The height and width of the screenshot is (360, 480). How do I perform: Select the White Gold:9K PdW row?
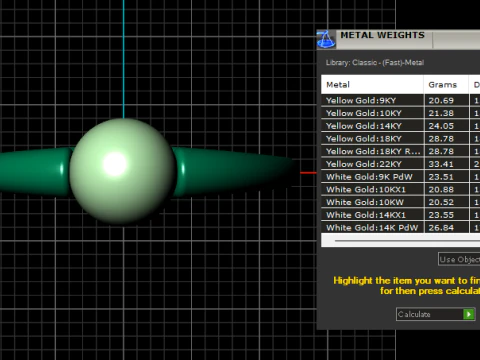click(x=400, y=176)
